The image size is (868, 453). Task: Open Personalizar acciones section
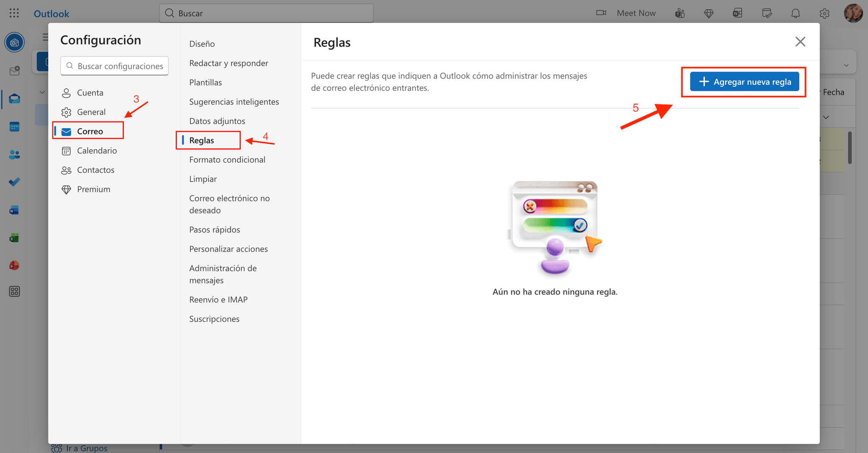coord(228,249)
